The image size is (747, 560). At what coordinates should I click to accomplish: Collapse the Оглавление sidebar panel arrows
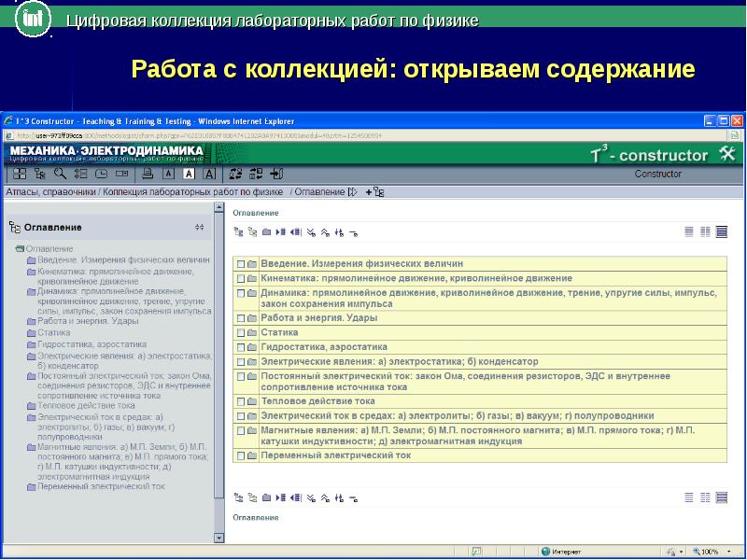click(198, 227)
